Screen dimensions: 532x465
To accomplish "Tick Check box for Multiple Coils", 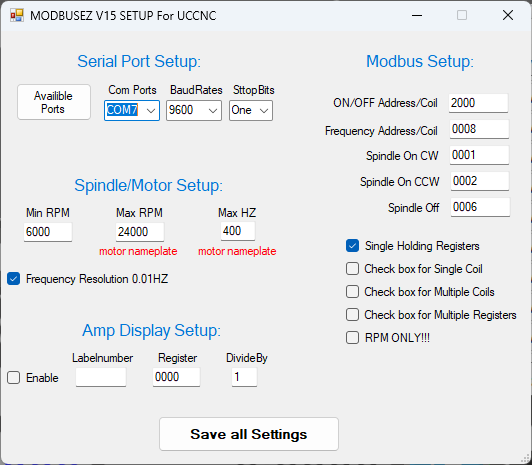I will 353,292.
